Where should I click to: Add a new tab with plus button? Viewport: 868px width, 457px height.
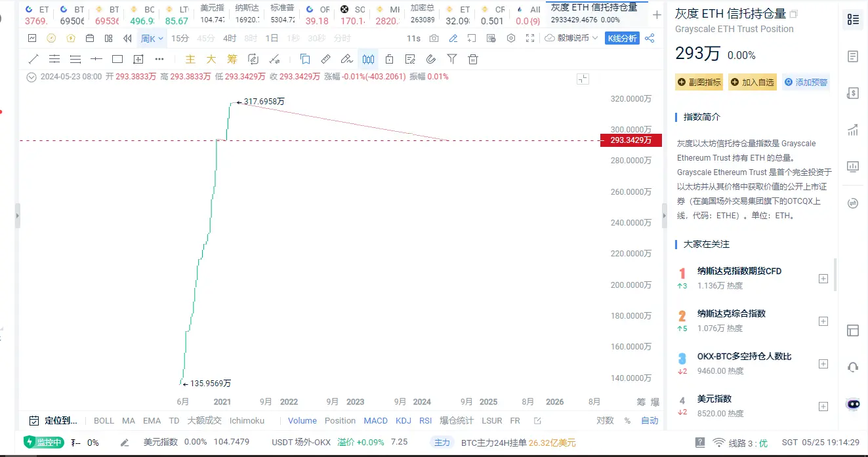click(x=657, y=14)
